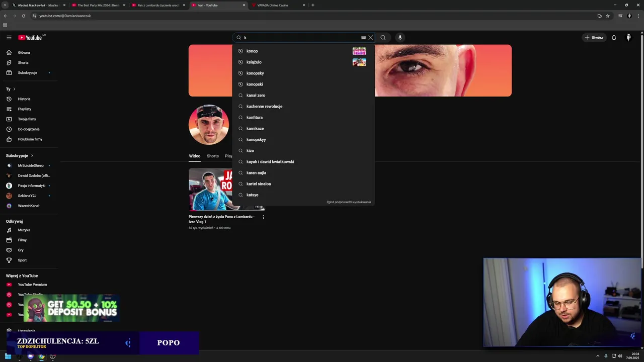Select the 'konop' search suggestion
Viewport: 644px width, 362px height.
point(303,51)
